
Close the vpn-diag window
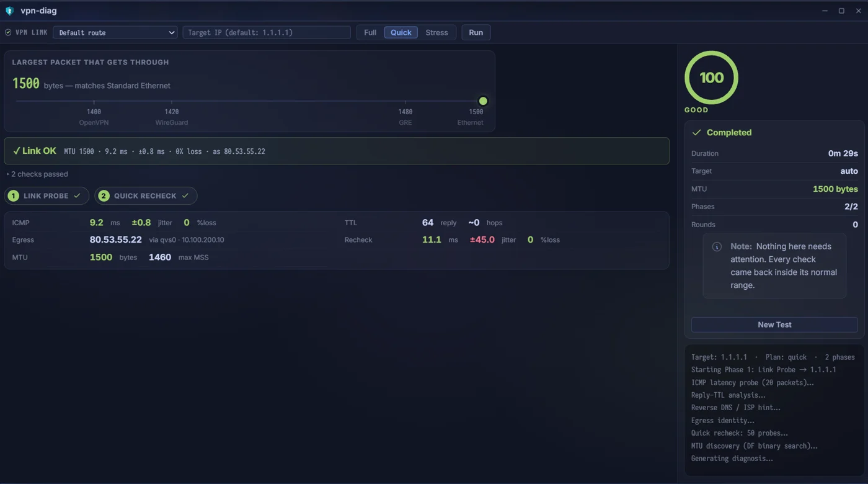[858, 11]
